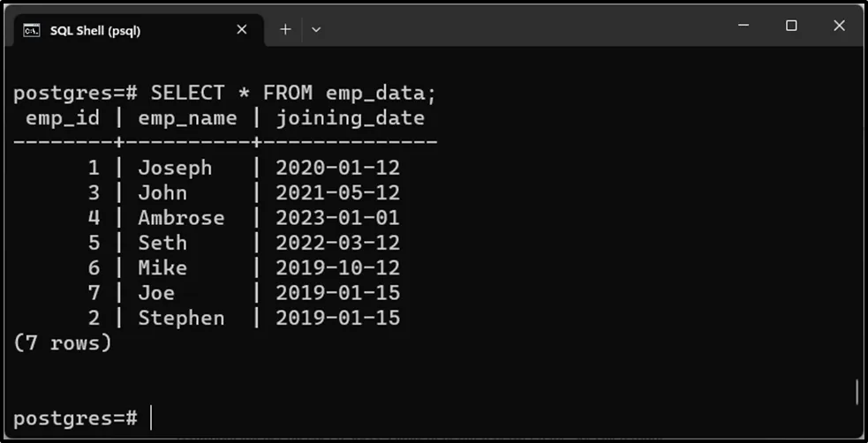Click the terminal scrollbar thumb

857,392
